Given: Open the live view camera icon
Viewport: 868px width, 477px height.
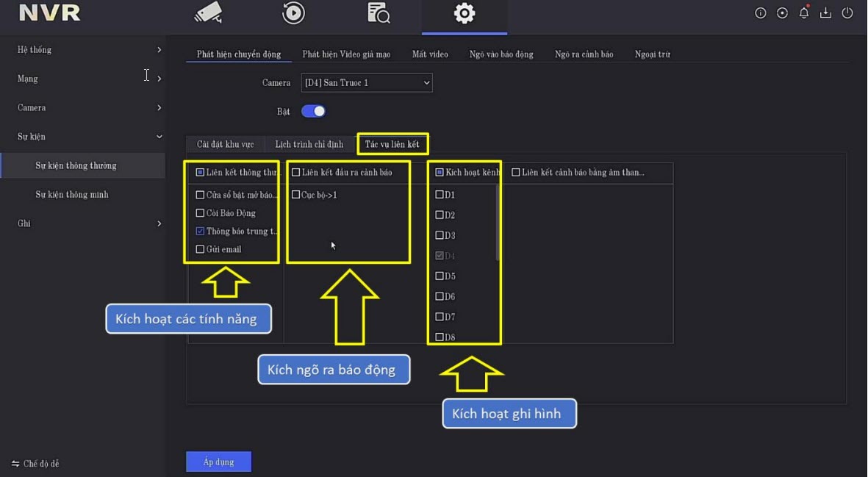Looking at the screenshot, I should [x=207, y=13].
